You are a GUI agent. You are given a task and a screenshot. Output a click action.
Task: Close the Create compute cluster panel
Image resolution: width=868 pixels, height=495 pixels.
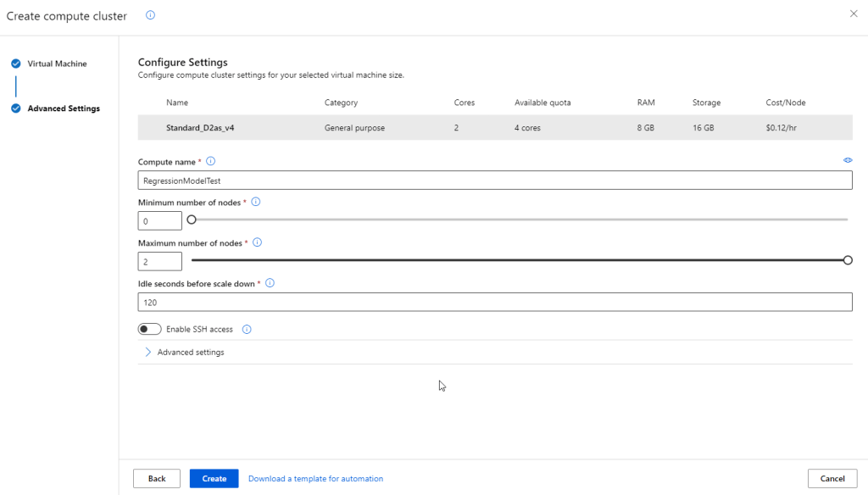pyautogui.click(x=853, y=14)
